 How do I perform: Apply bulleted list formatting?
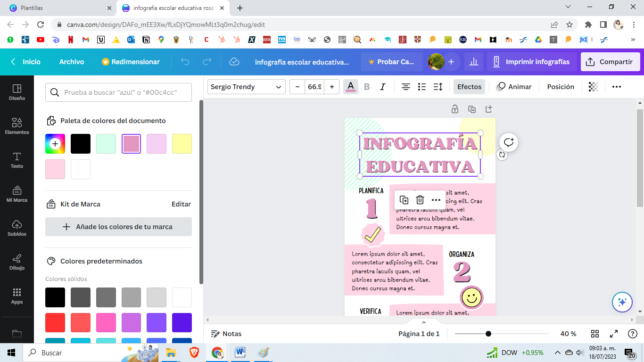click(x=422, y=87)
